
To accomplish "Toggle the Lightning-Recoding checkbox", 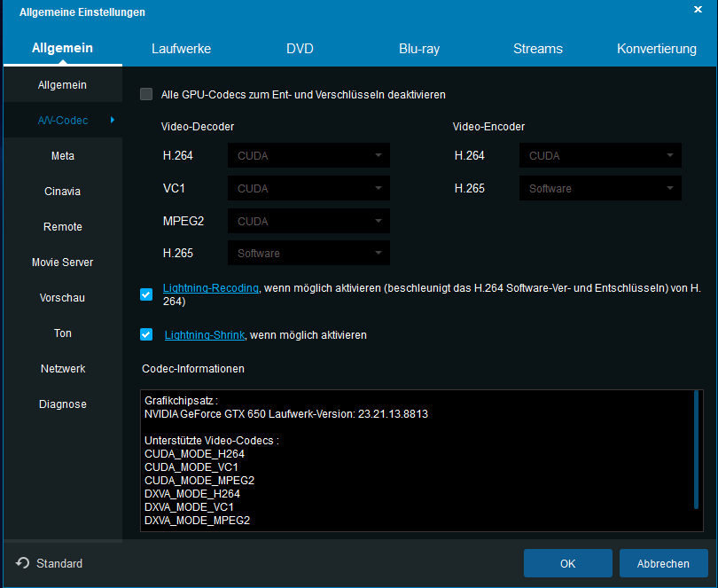I will [x=146, y=294].
